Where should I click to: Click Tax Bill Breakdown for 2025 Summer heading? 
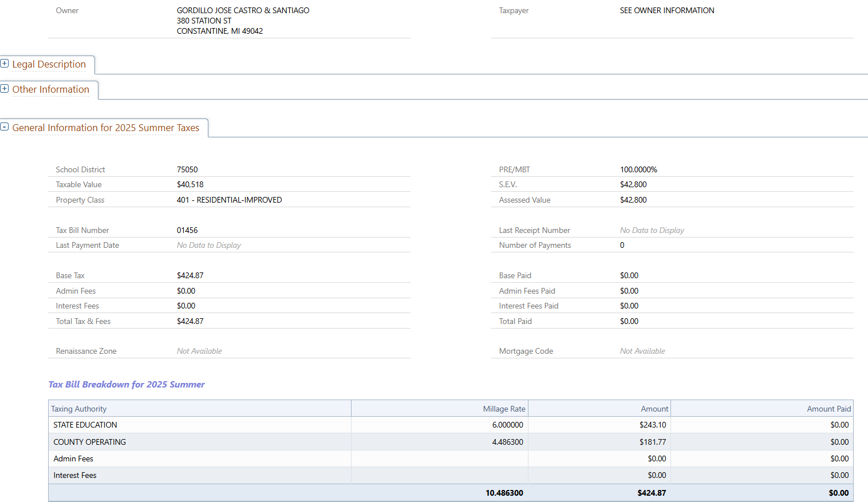tap(127, 385)
